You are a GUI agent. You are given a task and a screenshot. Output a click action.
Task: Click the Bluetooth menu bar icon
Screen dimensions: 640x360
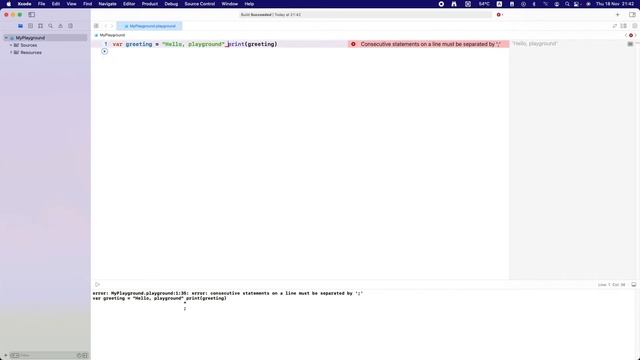534,4
